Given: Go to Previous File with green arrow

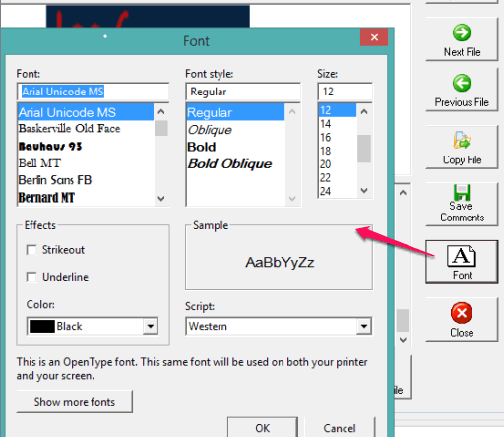Looking at the screenshot, I should pos(462,90).
